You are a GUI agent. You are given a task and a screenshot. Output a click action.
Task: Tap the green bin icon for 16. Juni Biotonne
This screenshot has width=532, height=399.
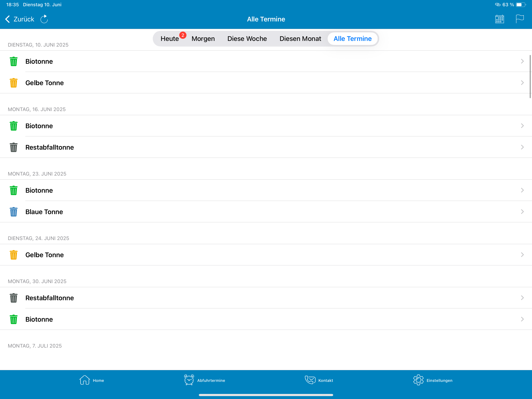tap(13, 126)
